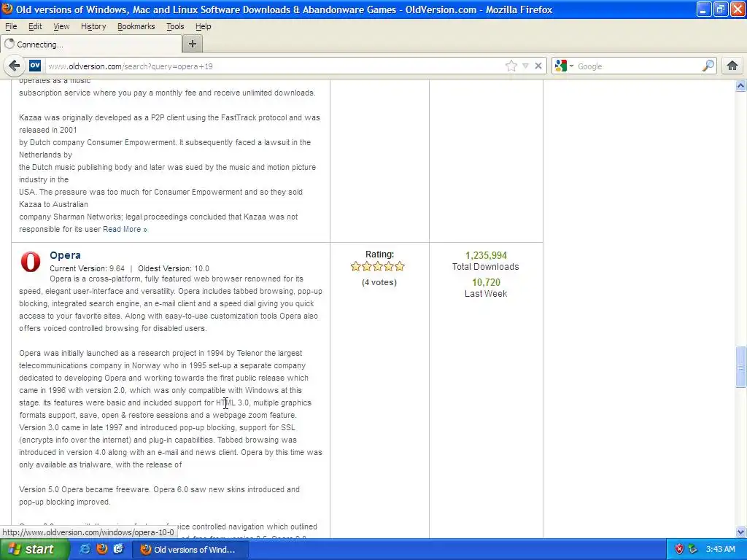Screen dimensions: 747x560
Task: Click the scrollbar up arrow
Action: tap(740, 86)
